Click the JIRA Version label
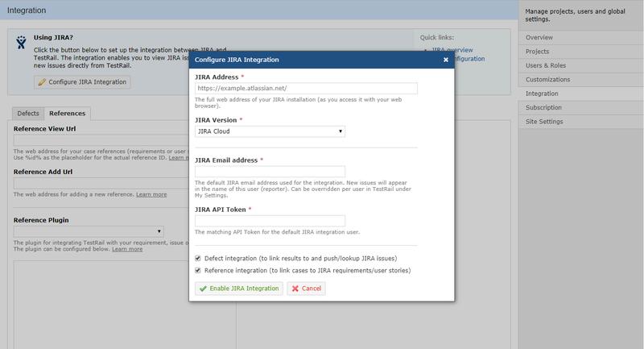This screenshot has height=349, width=644. click(x=216, y=120)
